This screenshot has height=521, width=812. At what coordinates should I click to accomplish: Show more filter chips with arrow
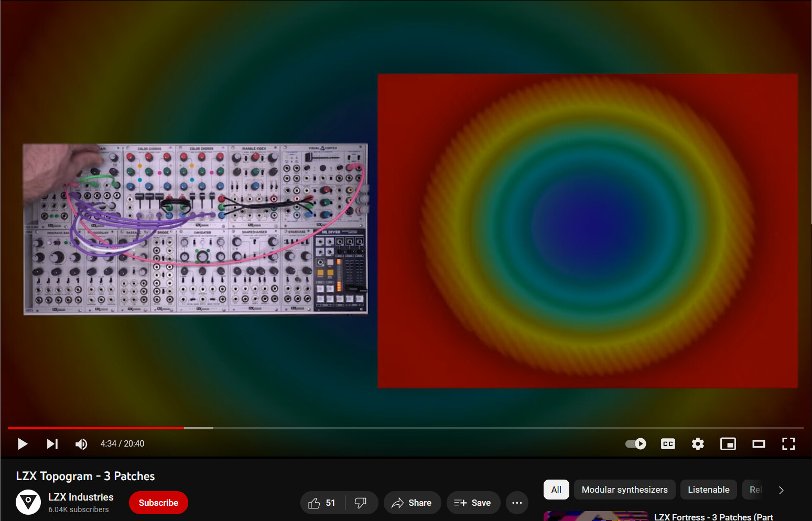tap(781, 490)
